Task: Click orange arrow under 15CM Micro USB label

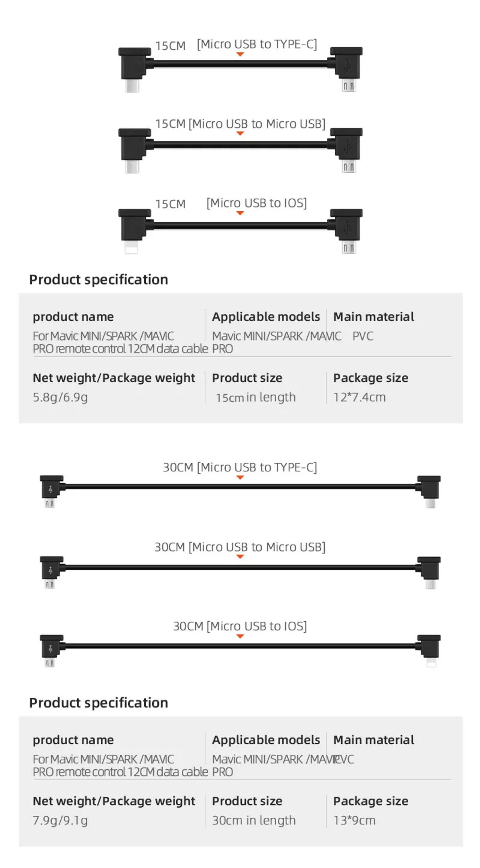Action: pyautogui.click(x=240, y=133)
